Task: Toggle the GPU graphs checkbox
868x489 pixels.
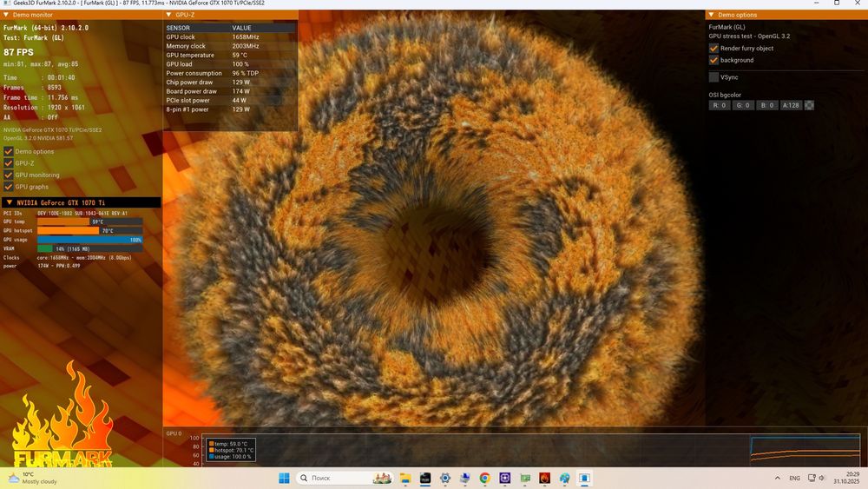Action: pyautogui.click(x=9, y=187)
